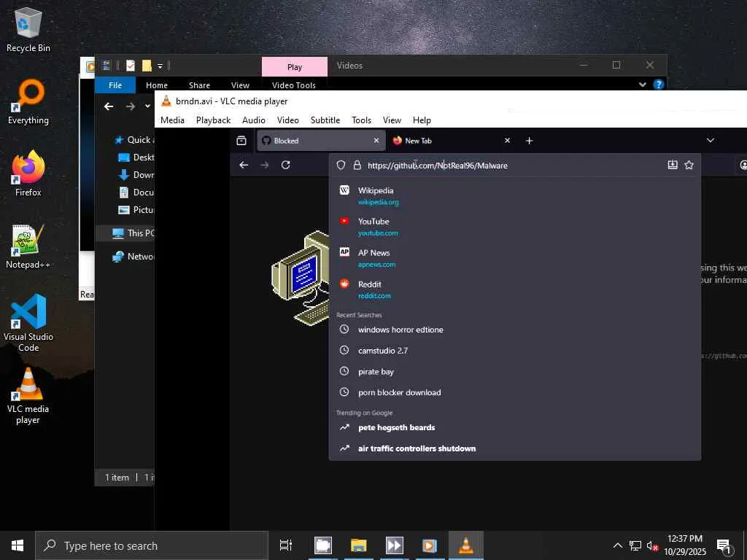Select Documents in Explorer sidebar

pos(136,192)
